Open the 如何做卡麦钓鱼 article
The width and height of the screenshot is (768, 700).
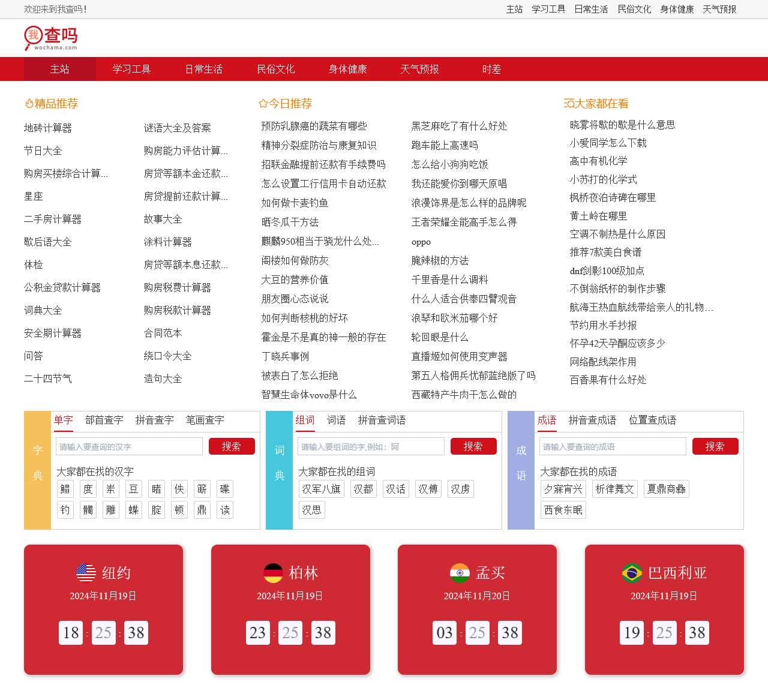pyautogui.click(x=295, y=203)
